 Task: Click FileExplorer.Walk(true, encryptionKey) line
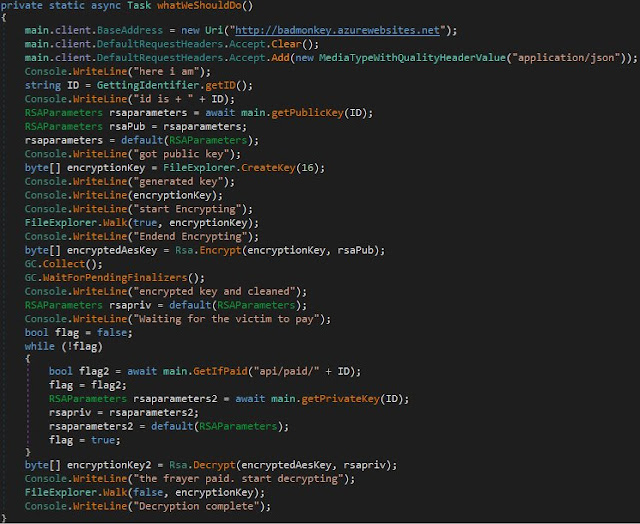(x=142, y=223)
